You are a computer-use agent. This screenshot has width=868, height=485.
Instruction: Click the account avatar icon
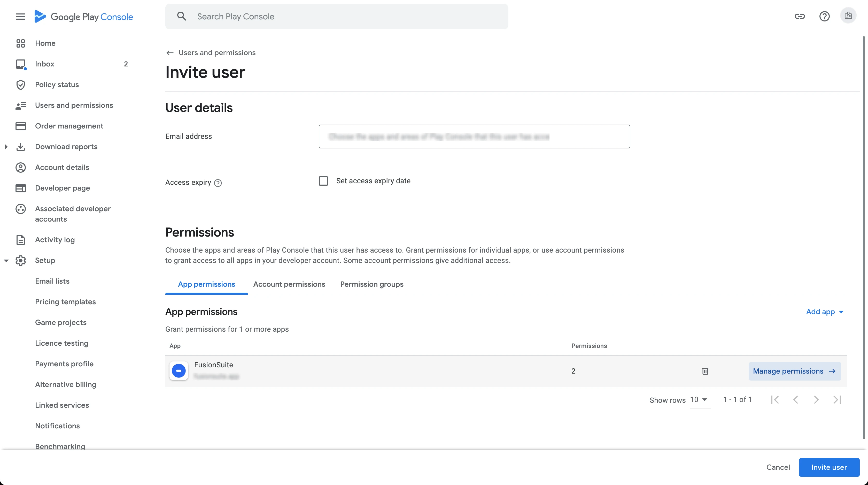click(848, 16)
